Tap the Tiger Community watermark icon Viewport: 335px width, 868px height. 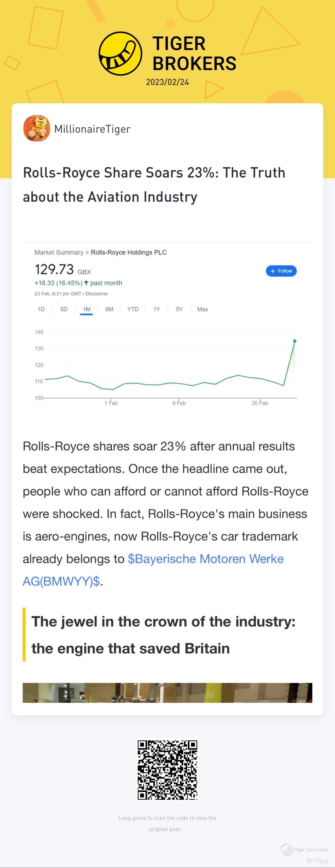click(287, 849)
